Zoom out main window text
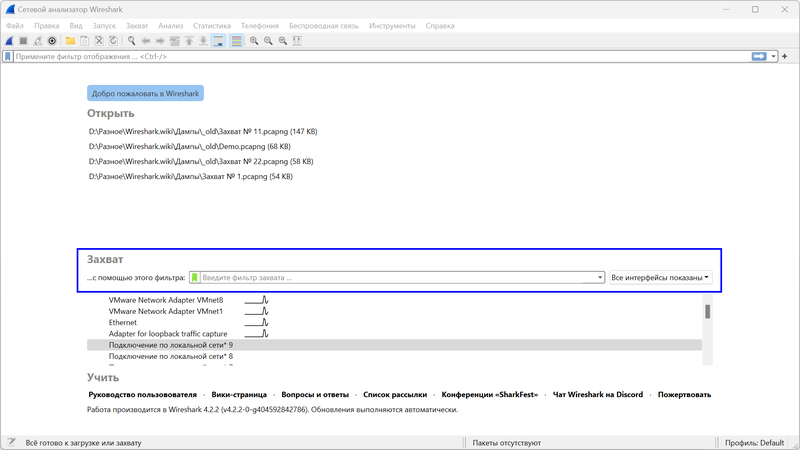 pyautogui.click(x=268, y=41)
